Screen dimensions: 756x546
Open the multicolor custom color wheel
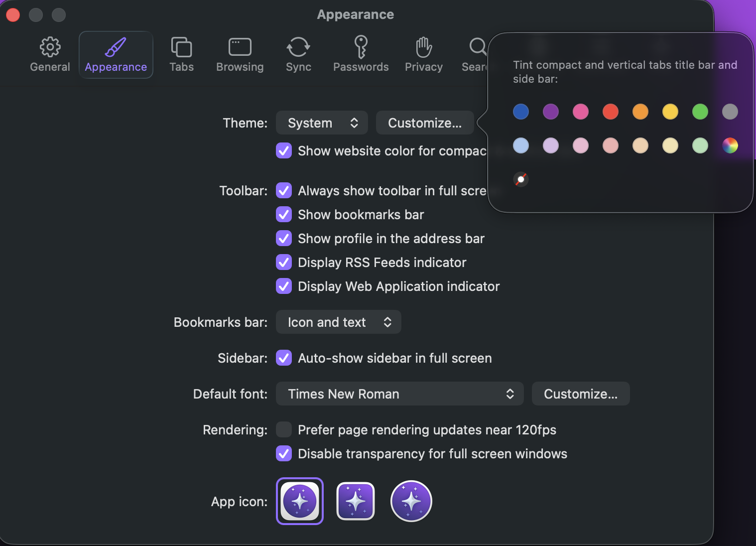pyautogui.click(x=730, y=145)
